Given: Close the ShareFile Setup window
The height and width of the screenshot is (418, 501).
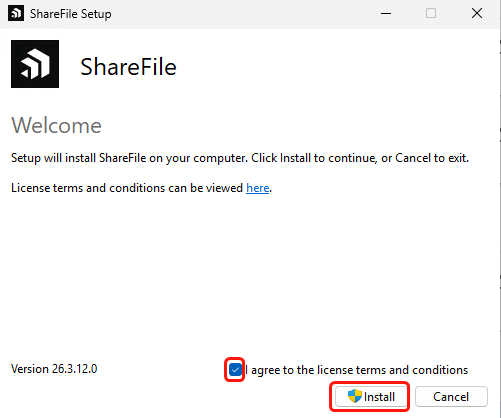Looking at the screenshot, I should tap(477, 14).
